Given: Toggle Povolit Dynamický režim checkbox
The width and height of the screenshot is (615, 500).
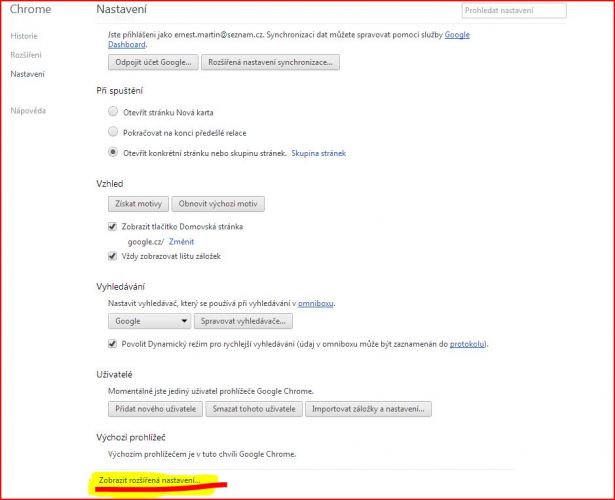Looking at the screenshot, I should pyautogui.click(x=113, y=344).
